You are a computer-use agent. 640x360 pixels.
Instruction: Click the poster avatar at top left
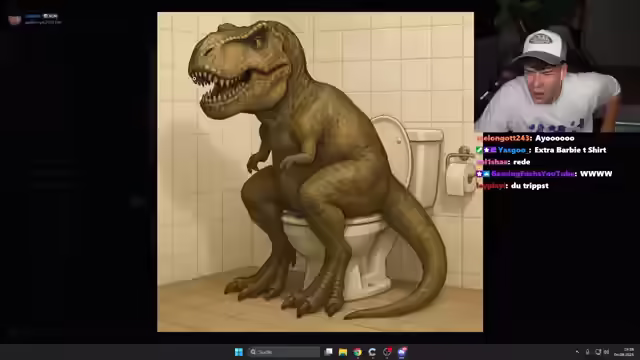click(15, 19)
